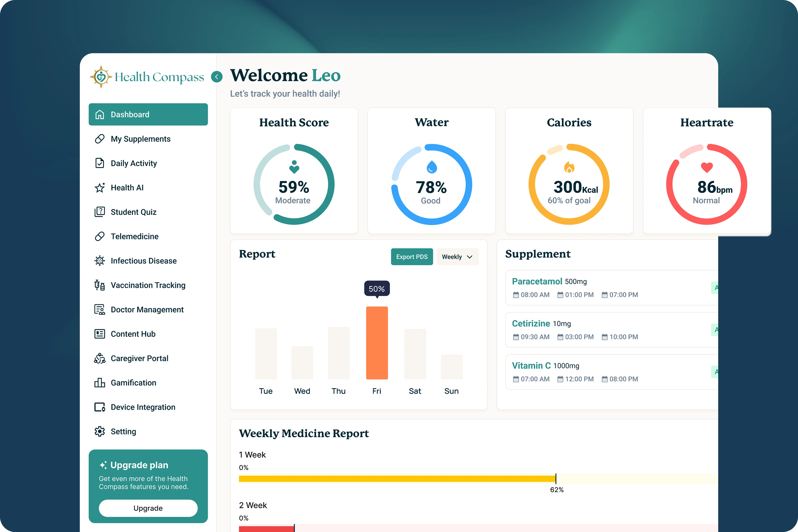This screenshot has height=532, width=798.
Task: Go to Doctor Management
Action: click(148, 310)
